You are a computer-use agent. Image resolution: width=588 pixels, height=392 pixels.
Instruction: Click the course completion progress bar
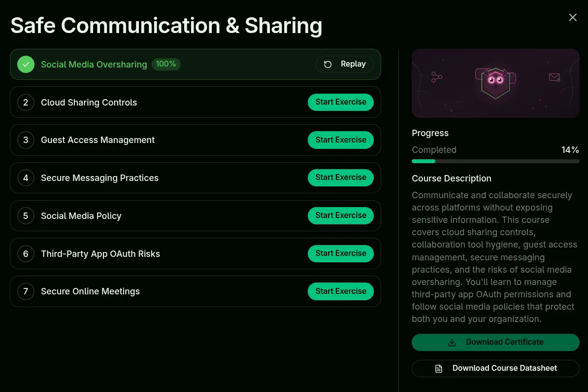(495, 161)
